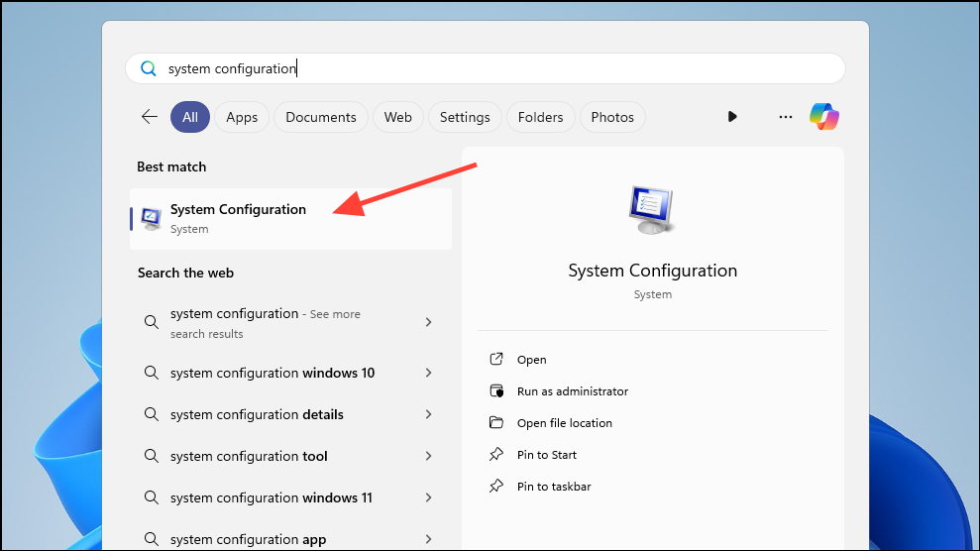Open System Configuration best match result
The height and width of the screenshot is (551, 980).
pos(290,219)
